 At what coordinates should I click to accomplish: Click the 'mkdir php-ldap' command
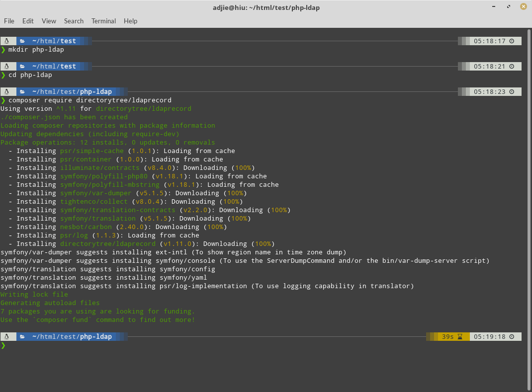tap(36, 50)
